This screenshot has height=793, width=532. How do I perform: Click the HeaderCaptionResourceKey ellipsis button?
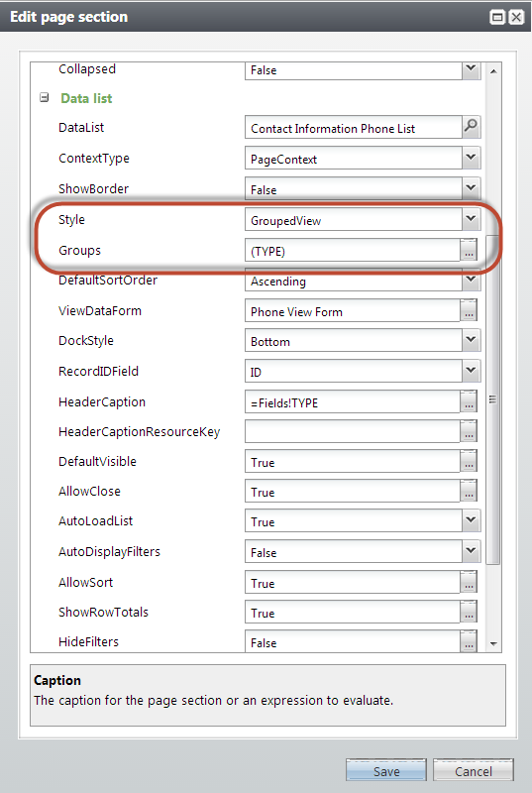pos(469,431)
